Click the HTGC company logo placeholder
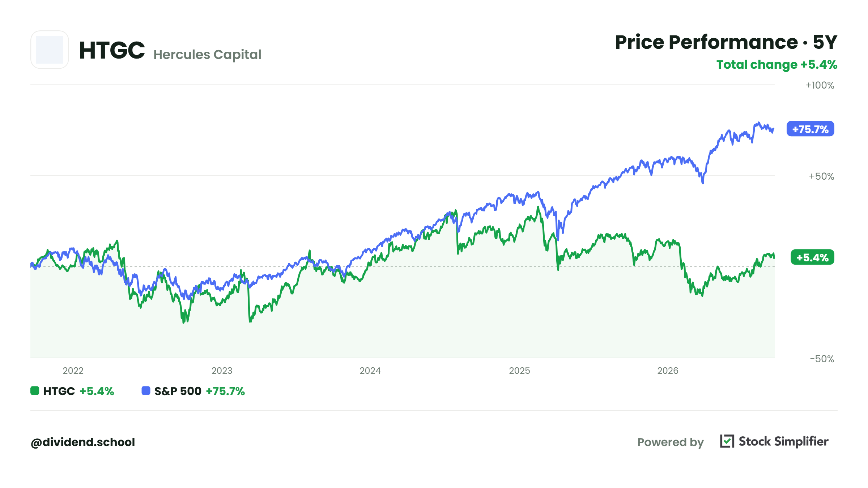 pyautogui.click(x=50, y=50)
